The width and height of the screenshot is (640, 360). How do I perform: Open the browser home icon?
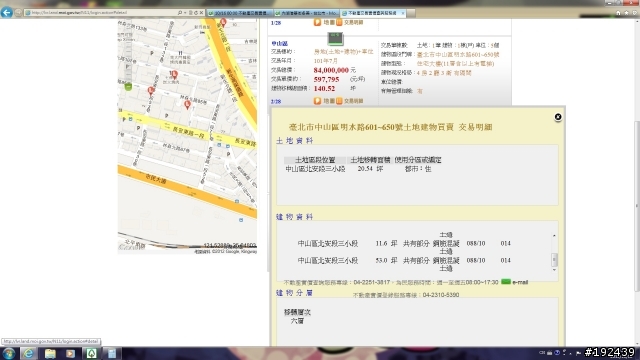618,13
